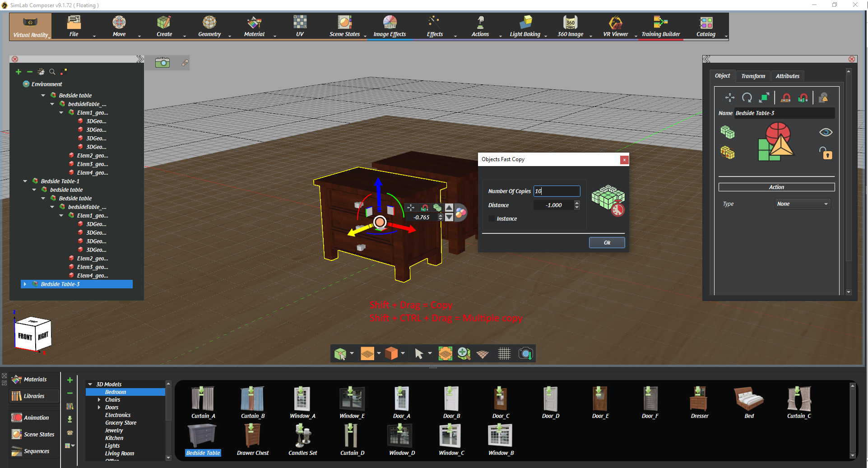Click the green plus icon in scene tree

tap(19, 72)
